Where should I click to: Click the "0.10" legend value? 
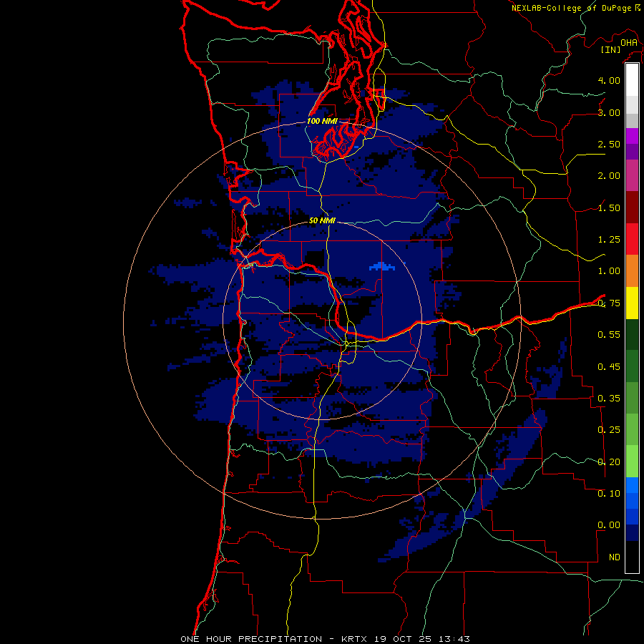(609, 494)
